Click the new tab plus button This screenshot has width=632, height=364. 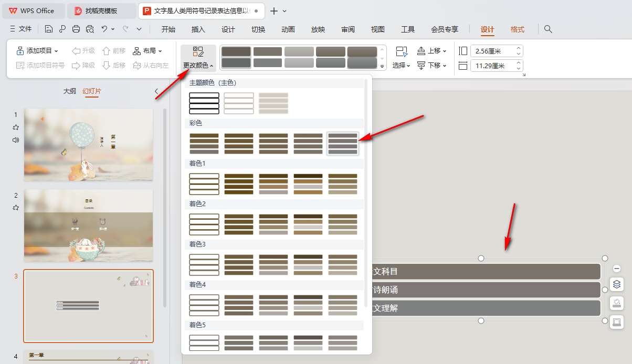pyautogui.click(x=273, y=10)
